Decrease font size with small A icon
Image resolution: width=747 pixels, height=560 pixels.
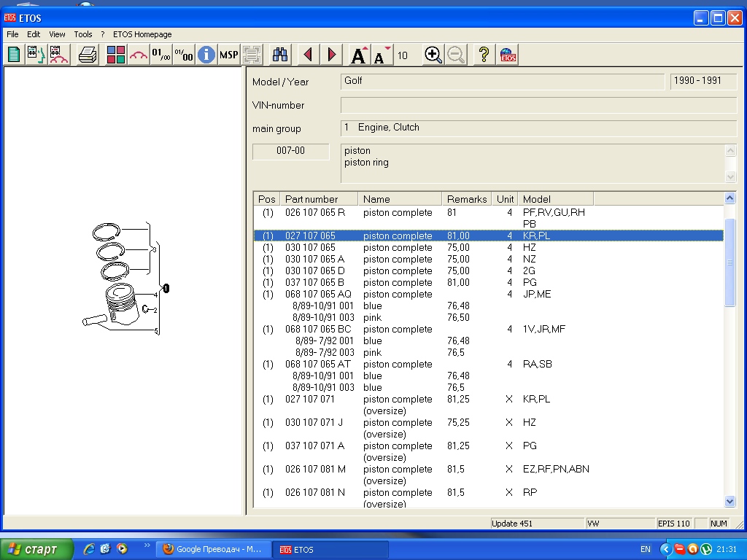pos(382,55)
